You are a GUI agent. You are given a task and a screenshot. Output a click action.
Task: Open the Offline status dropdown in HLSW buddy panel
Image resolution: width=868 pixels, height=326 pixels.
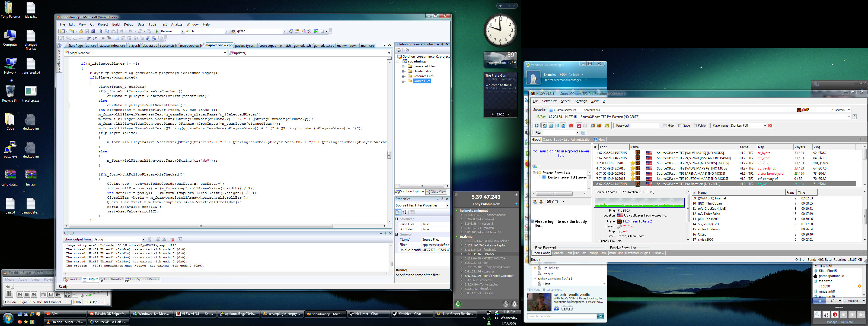coord(556,202)
